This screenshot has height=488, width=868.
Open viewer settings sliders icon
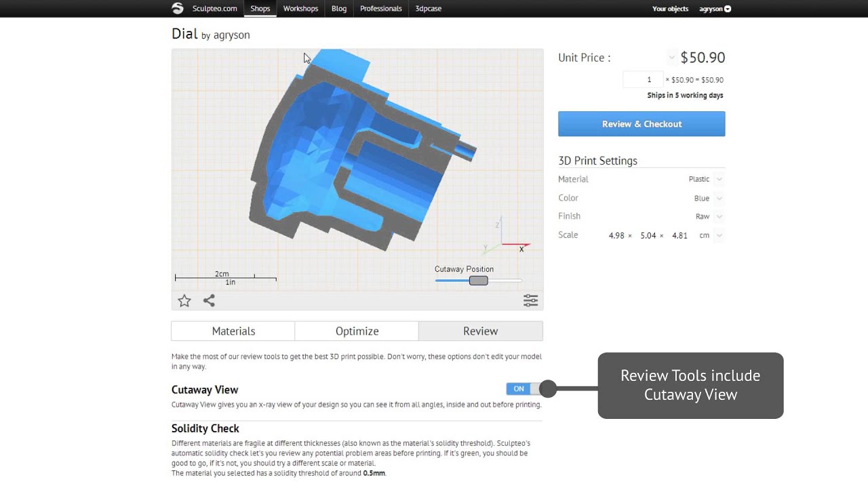pyautogui.click(x=530, y=300)
